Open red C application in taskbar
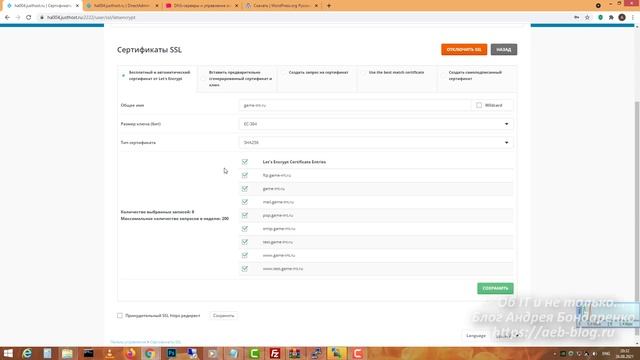This screenshot has height=360, width=640. [x=358, y=353]
